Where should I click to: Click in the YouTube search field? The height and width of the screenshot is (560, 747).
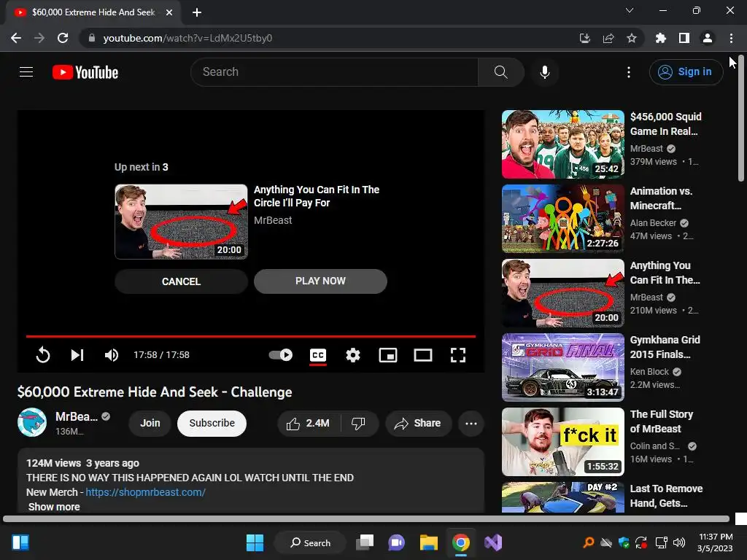[334, 72]
